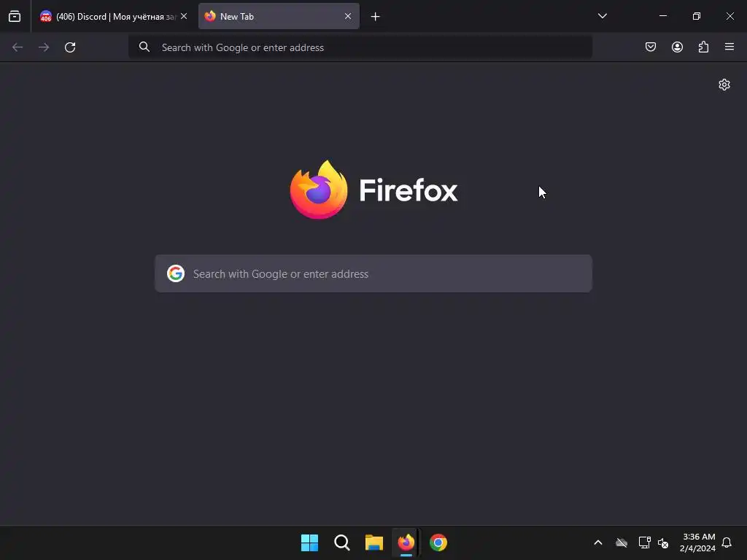This screenshot has height=560, width=747.
Task: Personalize new tab with gear icon
Action: 724,85
